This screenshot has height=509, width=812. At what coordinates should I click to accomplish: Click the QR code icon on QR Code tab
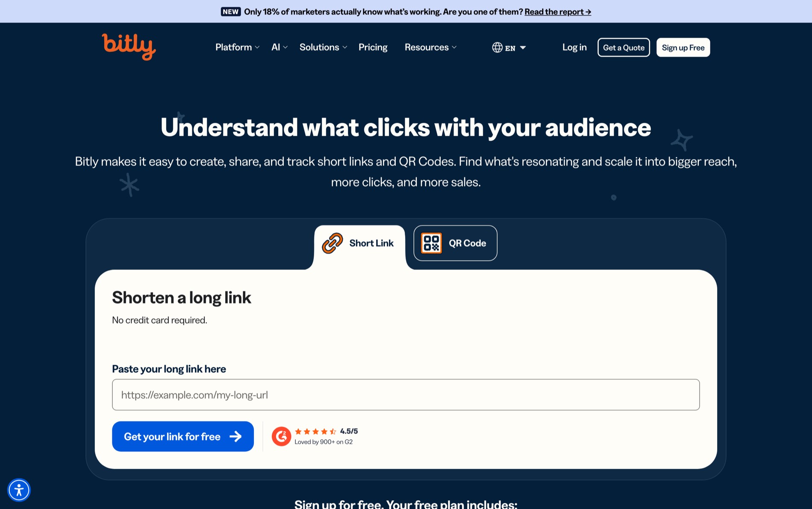click(431, 243)
